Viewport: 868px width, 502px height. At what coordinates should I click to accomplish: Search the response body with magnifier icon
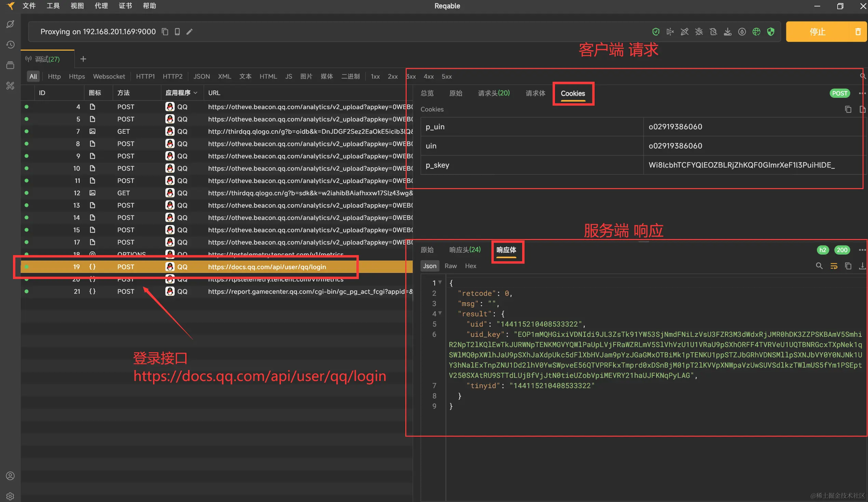pos(819,266)
